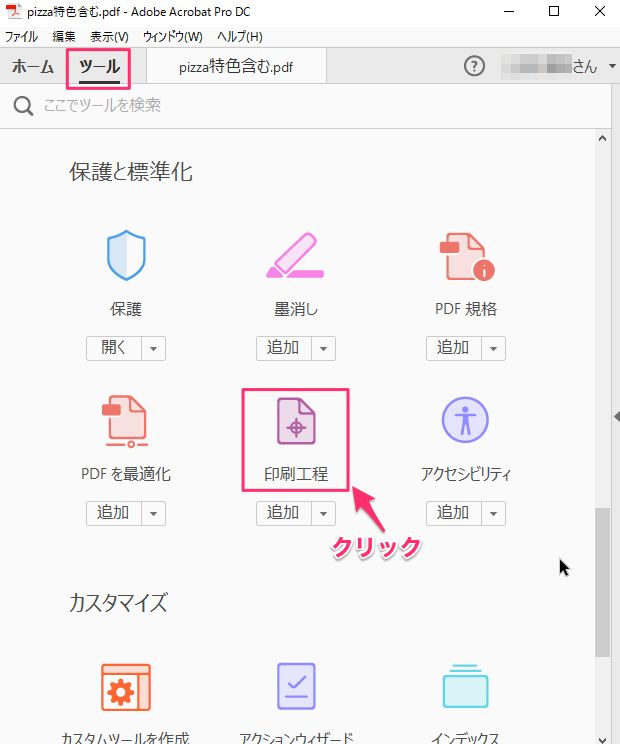The height and width of the screenshot is (744, 620).
Task: Click 開く button under 保護
Action: coord(114,348)
